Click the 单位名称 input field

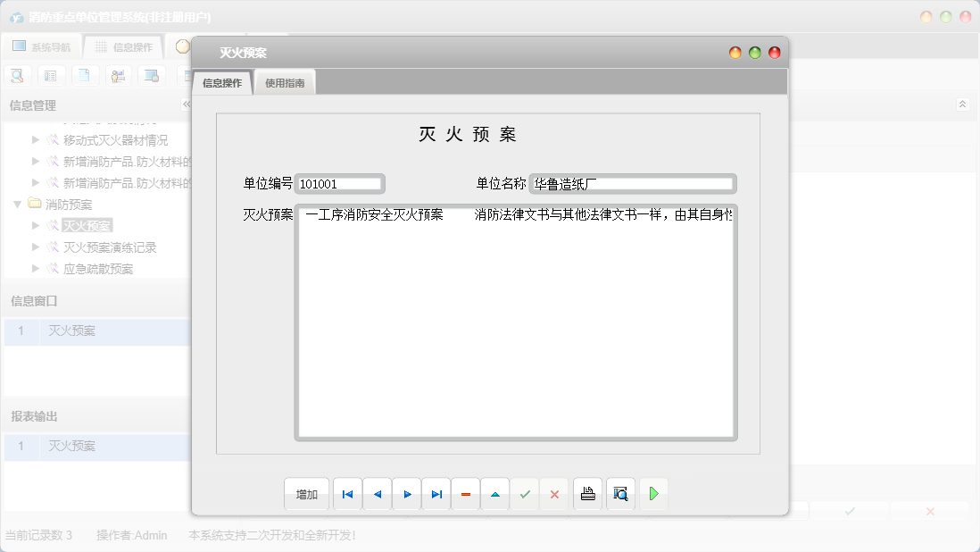click(x=633, y=183)
